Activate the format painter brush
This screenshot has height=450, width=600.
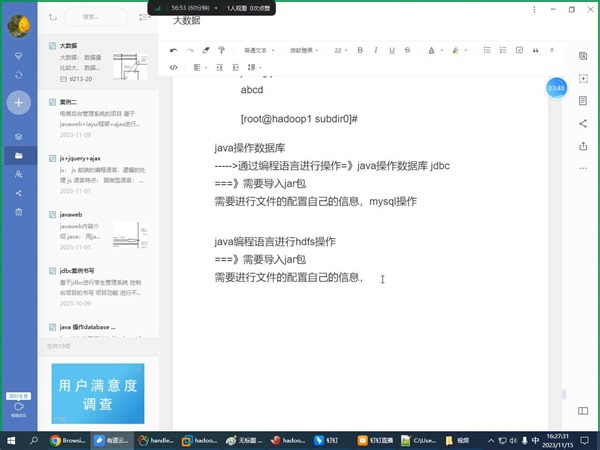pos(222,50)
